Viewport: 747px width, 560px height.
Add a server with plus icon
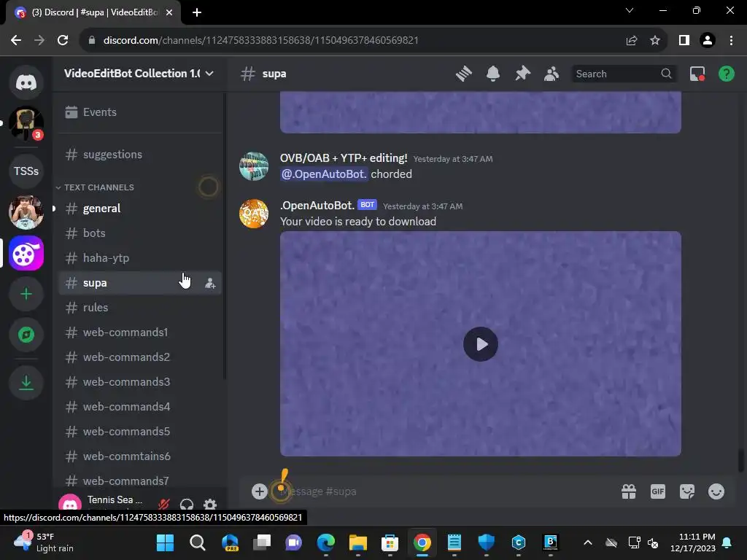coord(26,294)
